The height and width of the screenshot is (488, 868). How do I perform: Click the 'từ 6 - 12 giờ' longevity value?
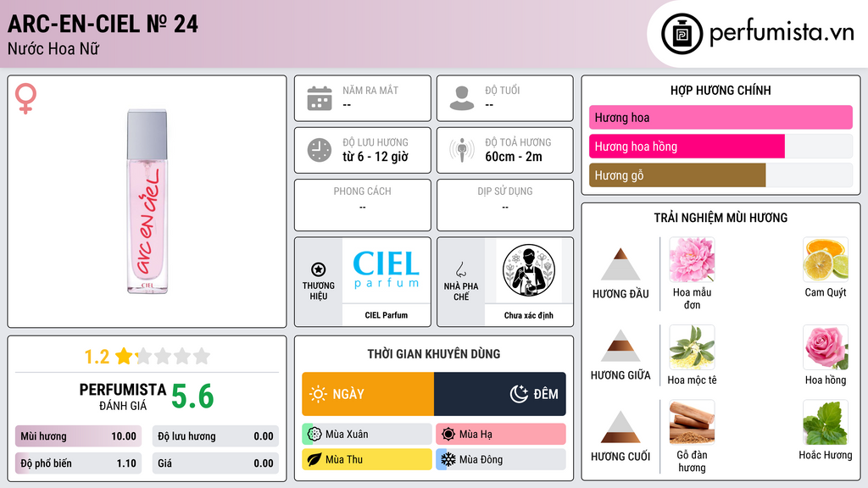pos(376,157)
